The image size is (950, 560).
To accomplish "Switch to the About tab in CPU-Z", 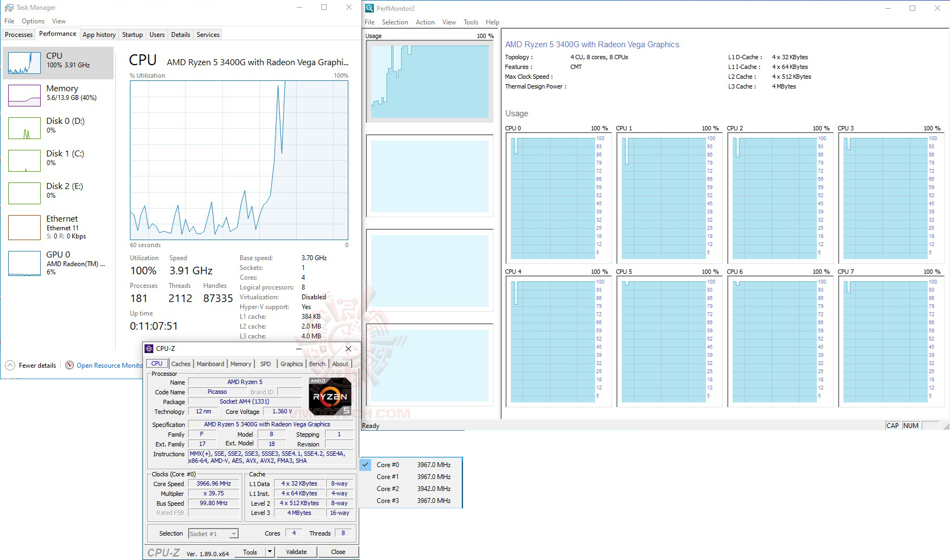I will [340, 364].
